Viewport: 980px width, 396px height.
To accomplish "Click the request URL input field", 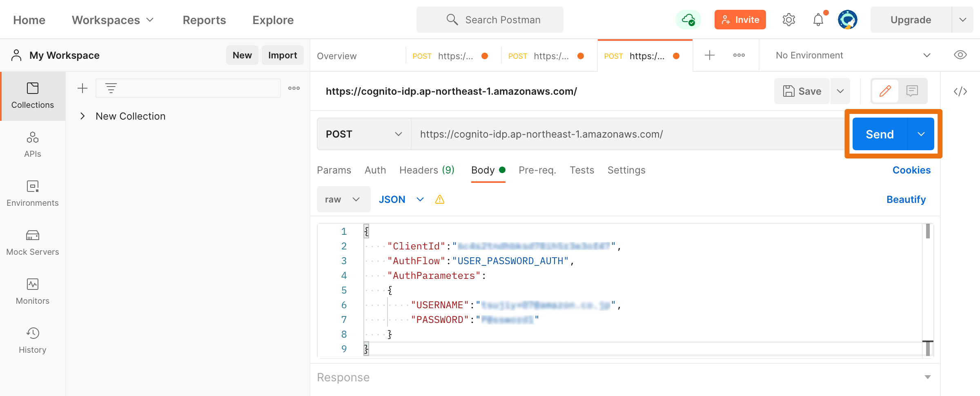I will coord(628,134).
